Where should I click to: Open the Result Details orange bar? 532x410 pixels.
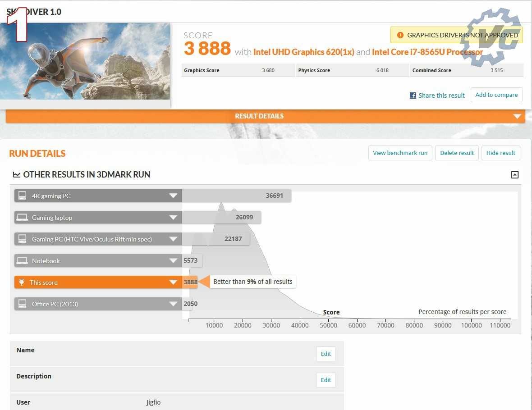point(265,116)
